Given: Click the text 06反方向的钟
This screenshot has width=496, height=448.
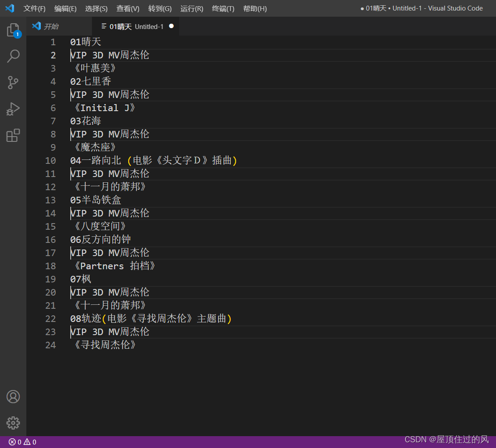Looking at the screenshot, I should tap(101, 240).
